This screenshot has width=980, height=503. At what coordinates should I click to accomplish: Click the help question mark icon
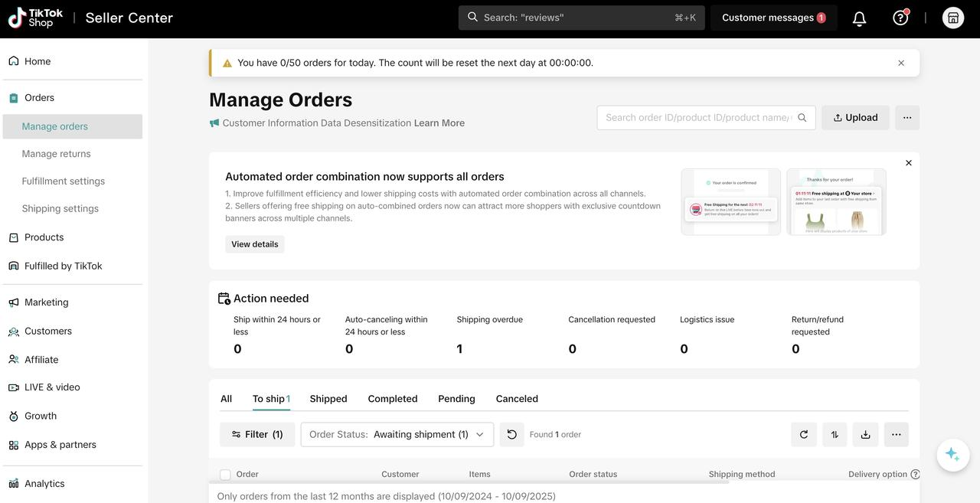[x=900, y=18]
